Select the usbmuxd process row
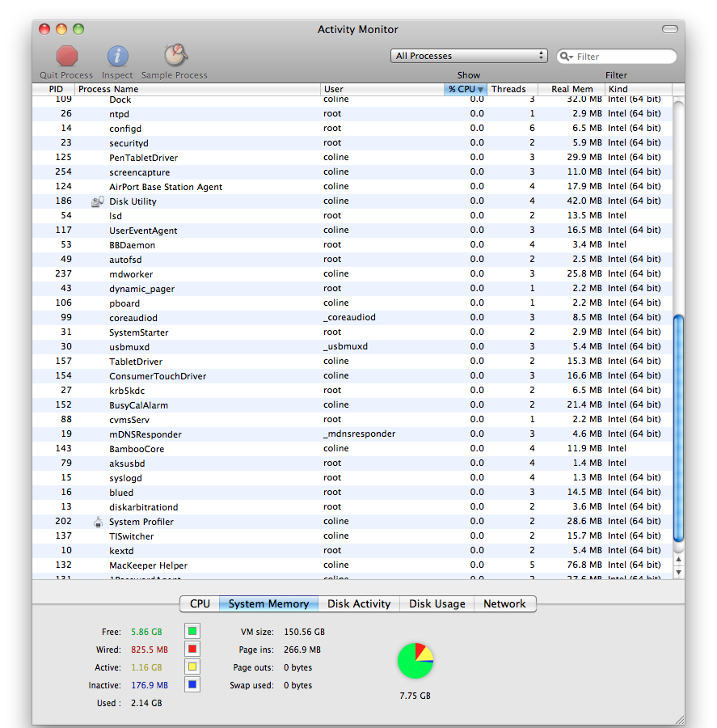This screenshot has width=717, height=728. point(352,347)
